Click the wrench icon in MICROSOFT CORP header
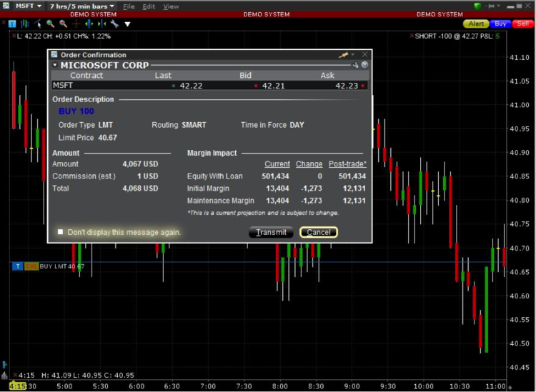This screenshot has width=536, height=392. [355, 64]
